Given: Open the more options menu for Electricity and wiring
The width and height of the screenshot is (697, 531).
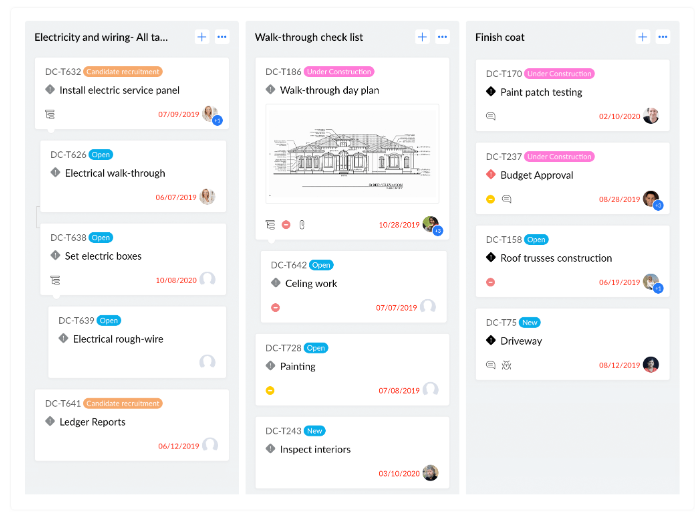Looking at the screenshot, I should pos(222,37).
